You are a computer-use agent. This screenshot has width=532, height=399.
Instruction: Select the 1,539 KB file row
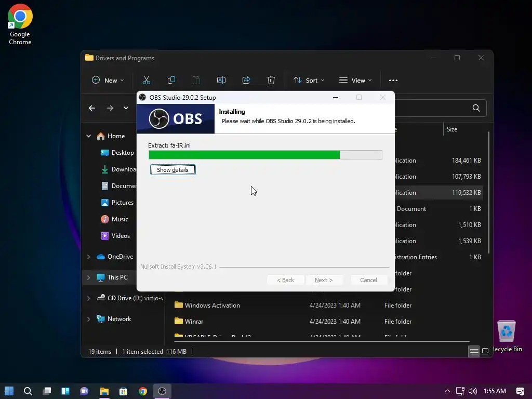coord(438,241)
